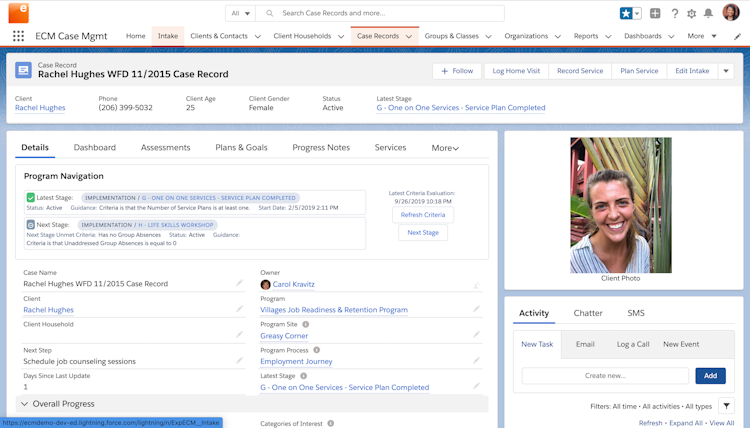This screenshot has height=428, width=750.
Task: Switch to the Plans & Goals tab
Action: click(x=241, y=147)
